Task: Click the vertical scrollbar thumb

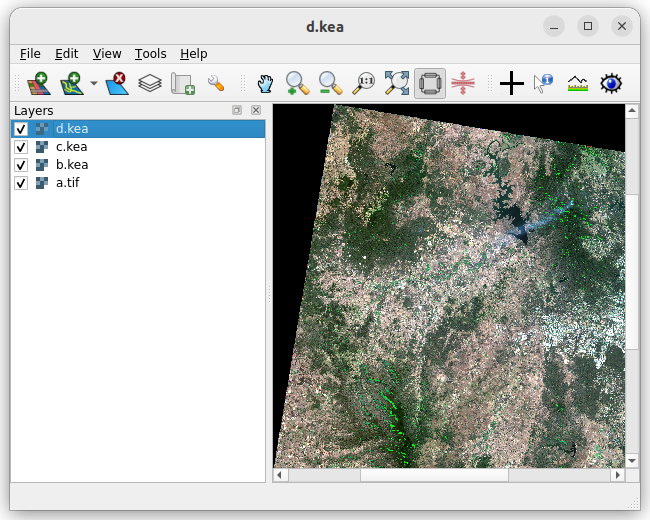Action: [632, 272]
